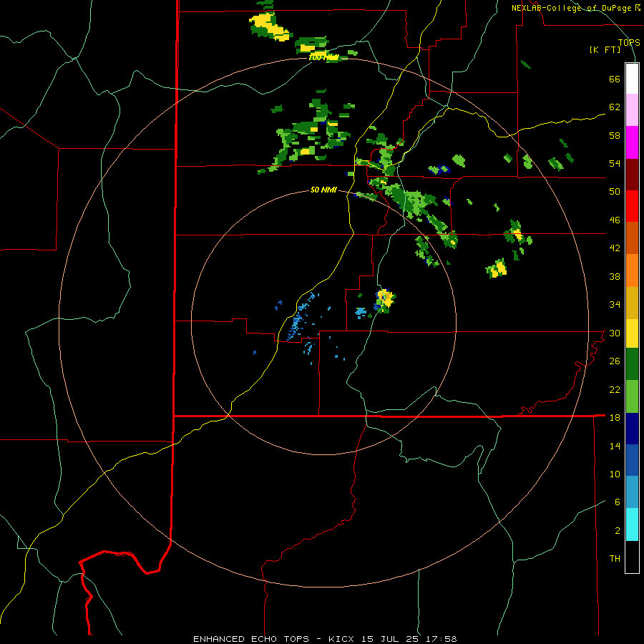644x644 pixels.
Task: Click the black TH swatch at legend bottom
Action: (632, 557)
